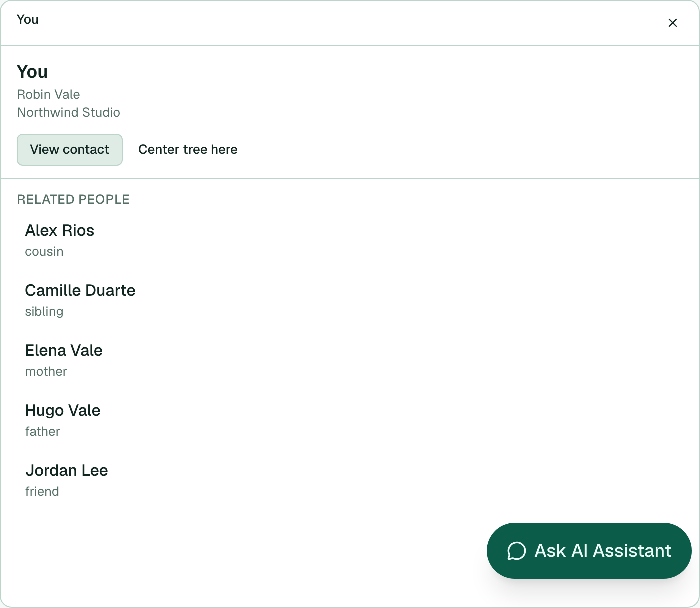Select Center tree here
Screen dimensions: 700x608
pos(188,150)
